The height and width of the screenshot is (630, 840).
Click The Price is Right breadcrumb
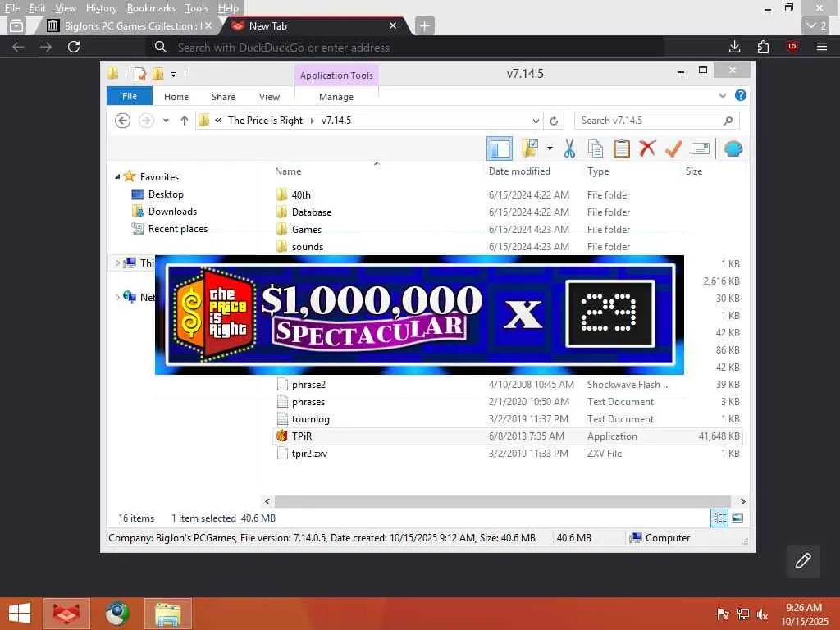coord(265,121)
